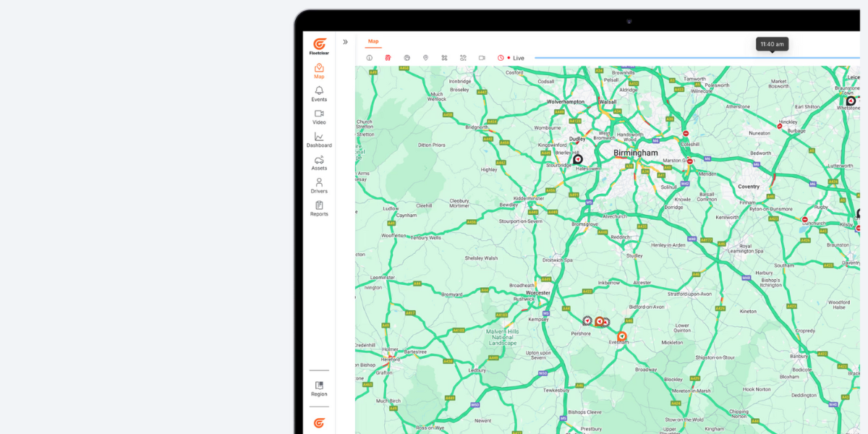Click the blue timeline slider bar

tap(697, 58)
